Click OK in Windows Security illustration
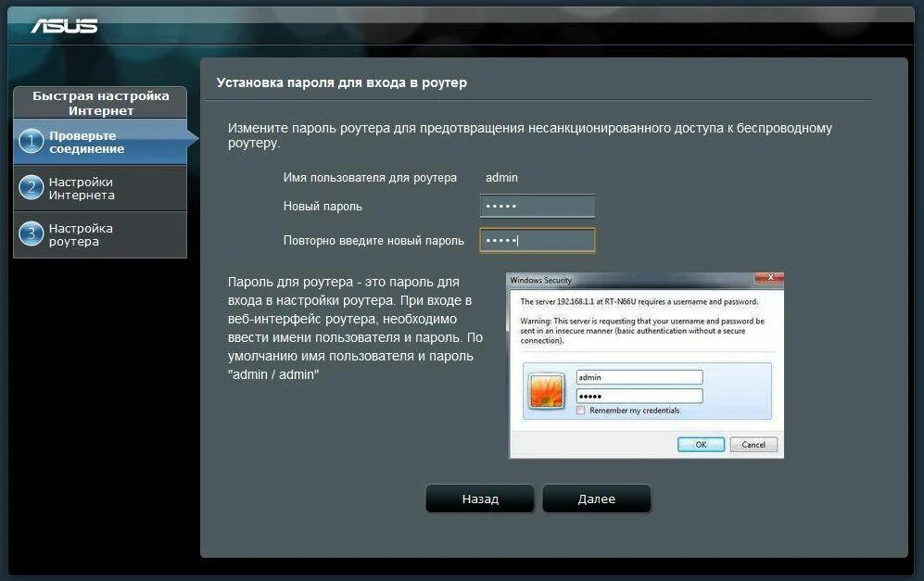 (x=701, y=444)
